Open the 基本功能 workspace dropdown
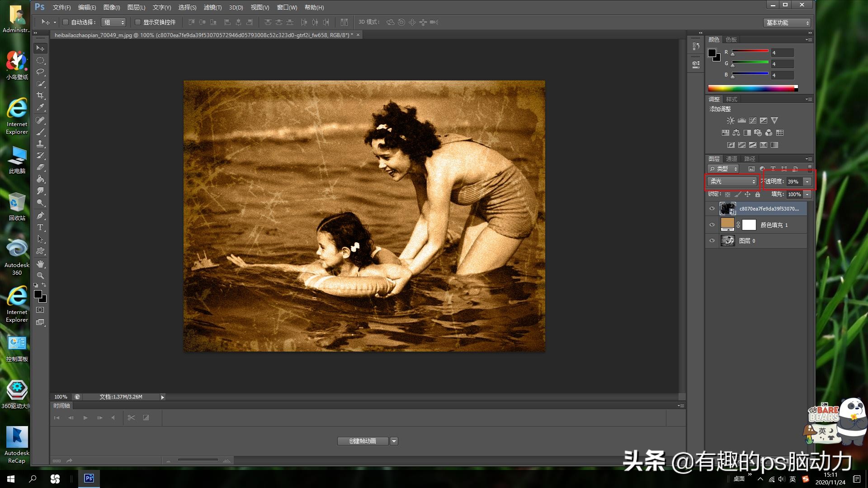The height and width of the screenshot is (488, 868). (x=788, y=23)
